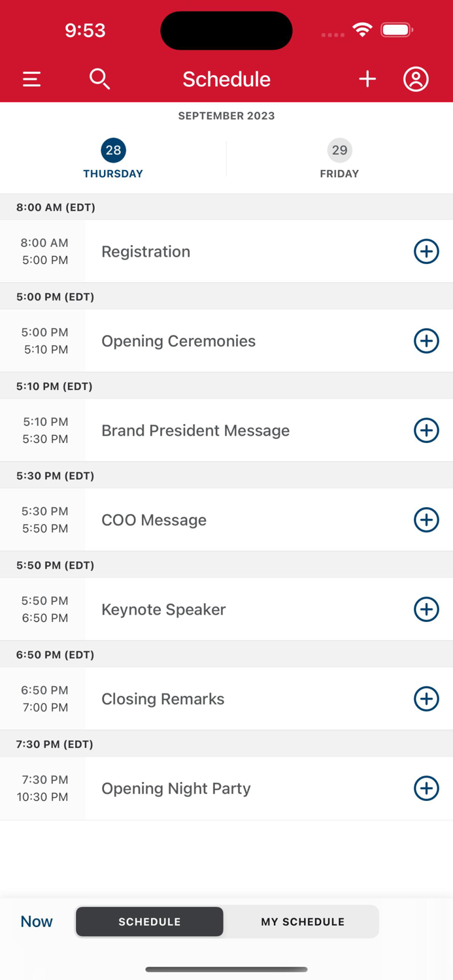The height and width of the screenshot is (980, 453).
Task: Add COO Message to your schedule
Action: (x=426, y=519)
